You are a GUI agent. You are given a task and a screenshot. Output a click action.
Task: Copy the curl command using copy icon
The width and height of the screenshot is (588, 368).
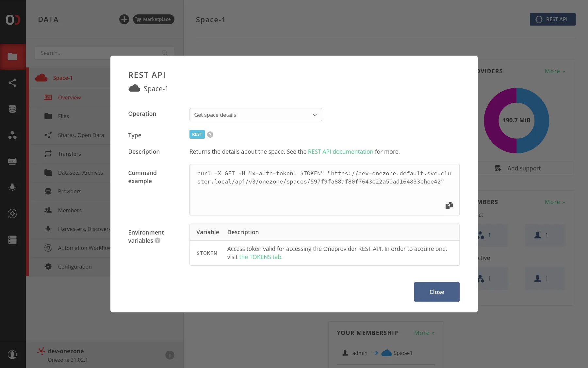pyautogui.click(x=449, y=205)
